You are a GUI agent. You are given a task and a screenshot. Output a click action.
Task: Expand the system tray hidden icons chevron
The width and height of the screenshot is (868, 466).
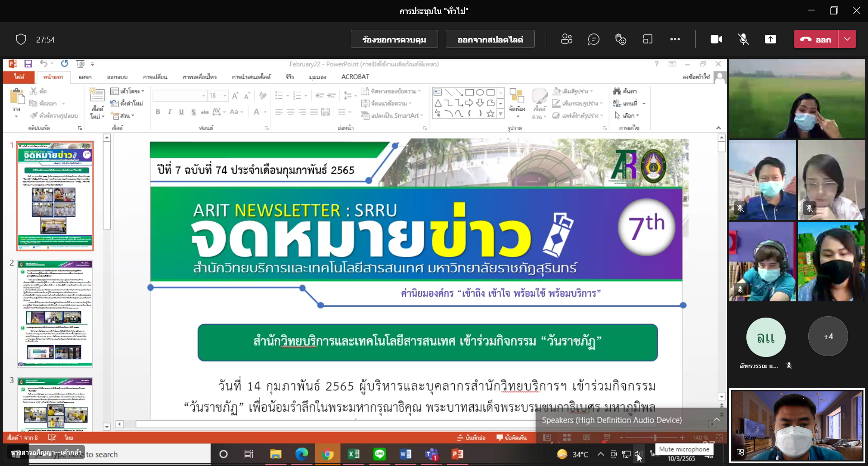tap(600, 454)
